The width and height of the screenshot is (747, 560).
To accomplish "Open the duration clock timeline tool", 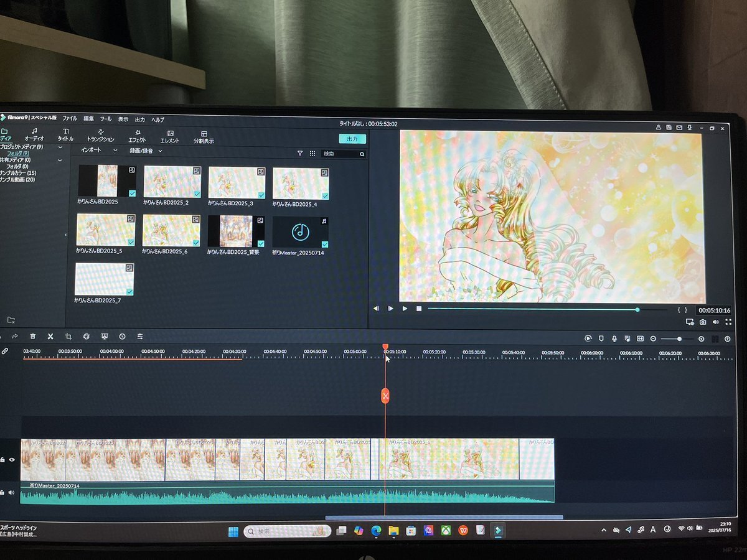I will pyautogui.click(x=122, y=336).
